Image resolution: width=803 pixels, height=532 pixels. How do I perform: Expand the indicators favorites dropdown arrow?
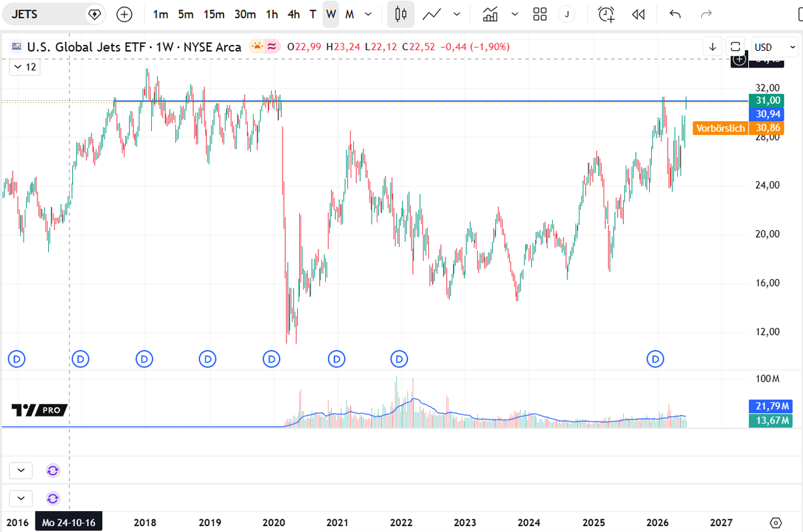point(515,14)
